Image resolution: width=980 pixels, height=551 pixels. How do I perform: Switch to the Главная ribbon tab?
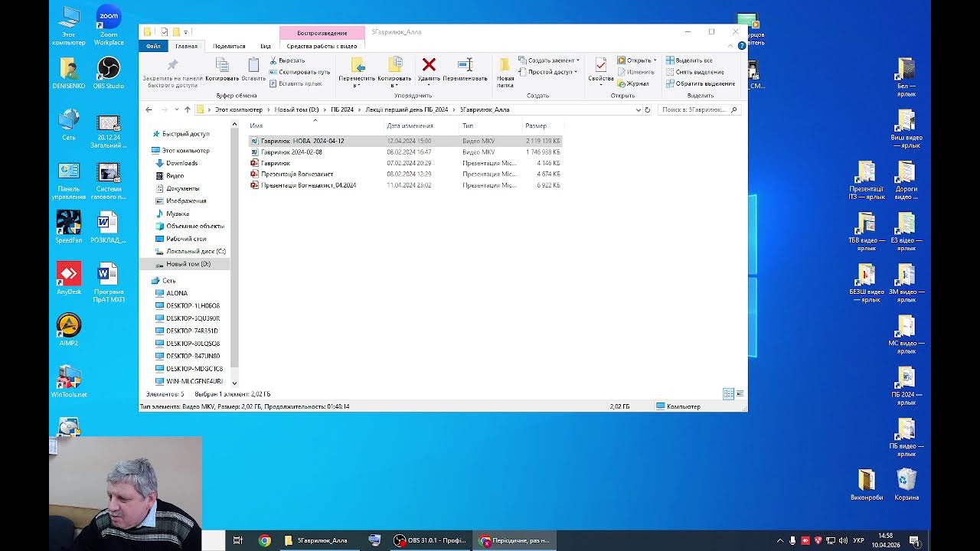point(186,46)
